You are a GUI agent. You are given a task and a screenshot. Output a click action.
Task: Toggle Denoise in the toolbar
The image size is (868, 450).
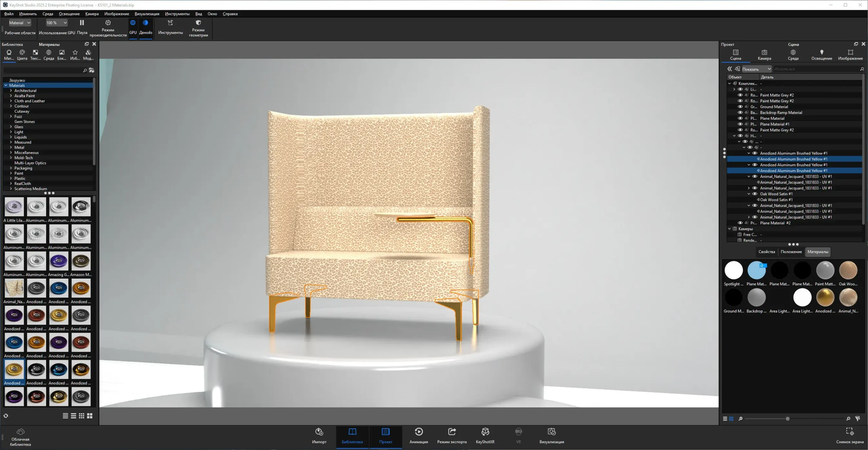point(145,23)
